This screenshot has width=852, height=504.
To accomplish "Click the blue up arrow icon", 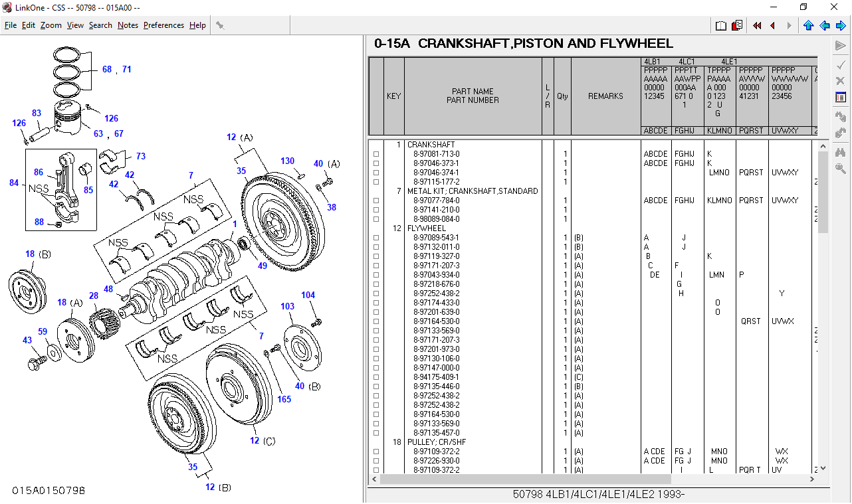I will click(808, 26).
